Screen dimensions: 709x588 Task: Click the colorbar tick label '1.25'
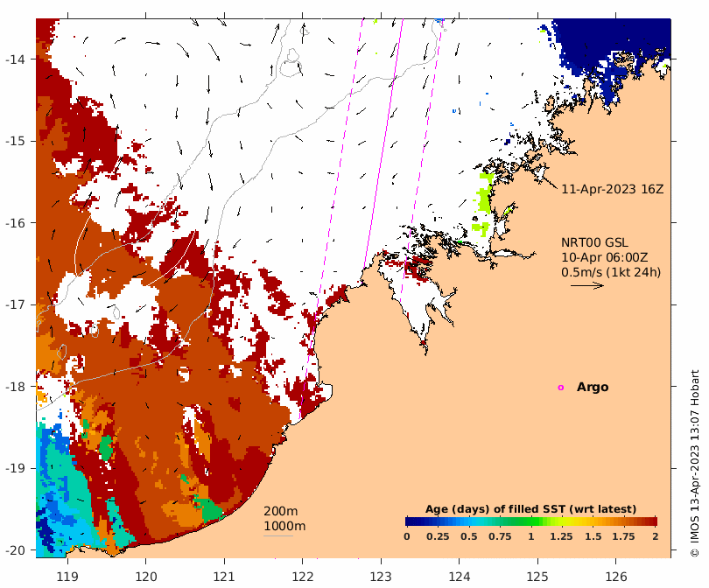click(561, 536)
